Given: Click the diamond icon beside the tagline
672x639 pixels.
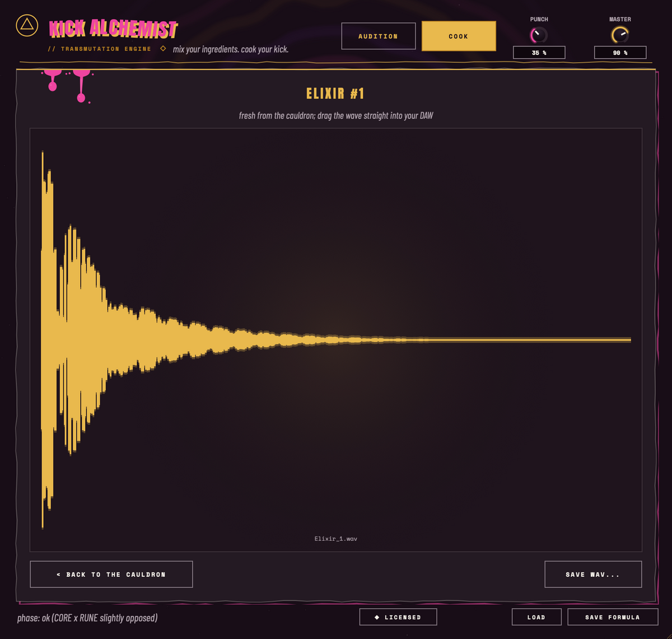Looking at the screenshot, I should [163, 49].
